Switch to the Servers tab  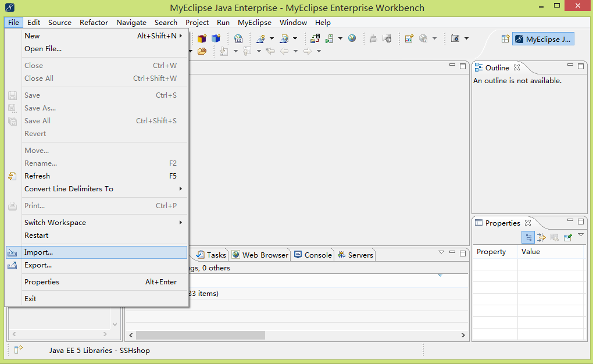355,255
